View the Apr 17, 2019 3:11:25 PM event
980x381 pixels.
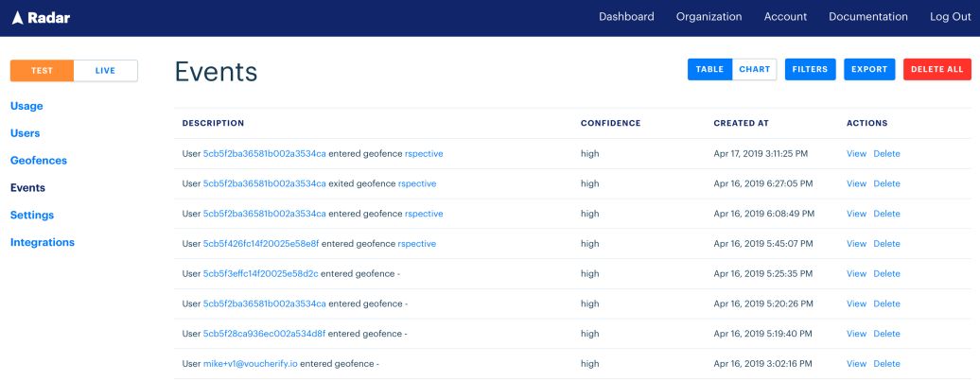[856, 153]
